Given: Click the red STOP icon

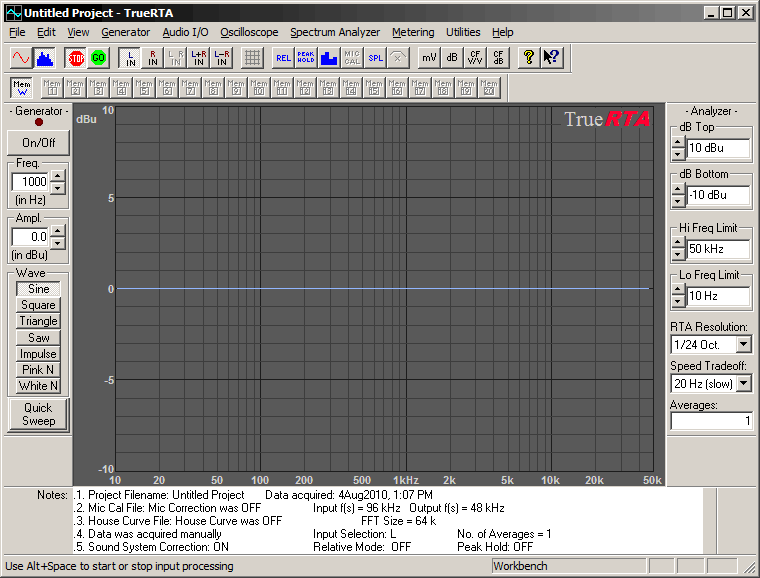Looking at the screenshot, I should (x=76, y=58).
